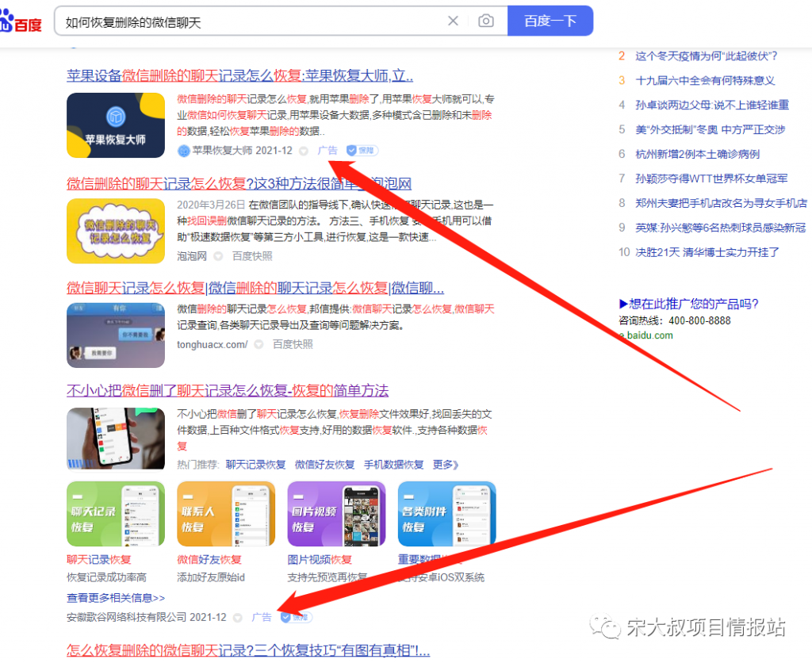
Task: Click the 苹果恢复大师 source icon
Action: [183, 151]
